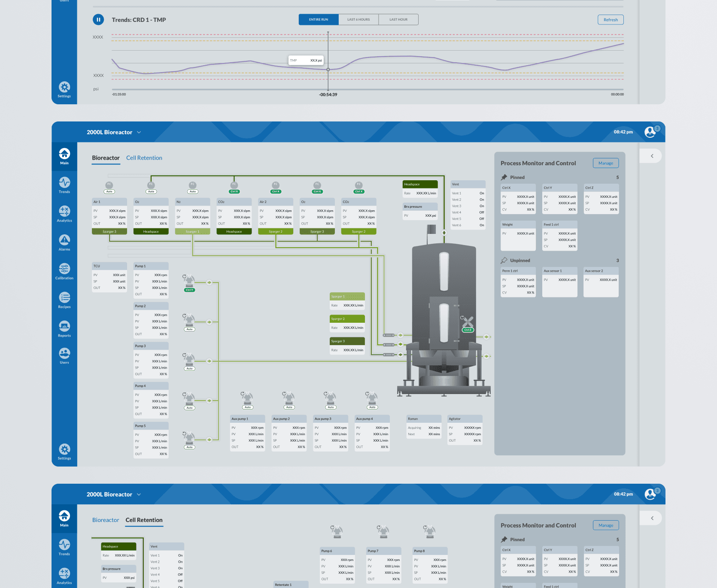
Task: Click Manage button in bottom Process Monitor panel
Action: coord(606,525)
